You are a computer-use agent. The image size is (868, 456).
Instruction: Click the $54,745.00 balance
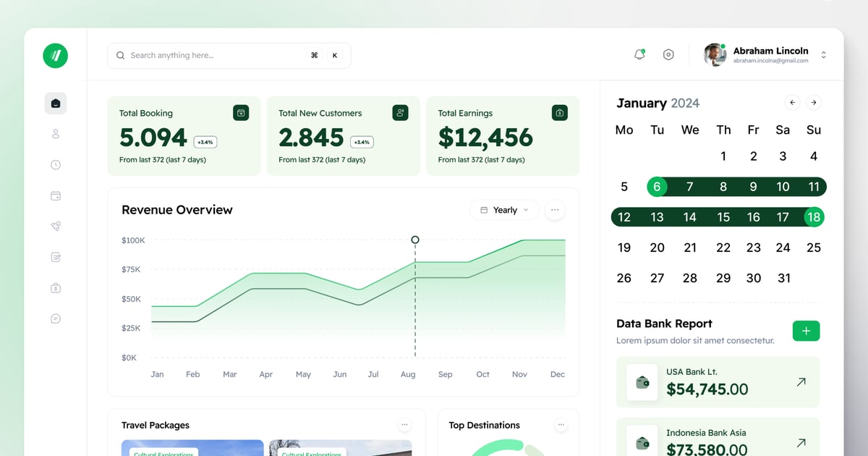pyautogui.click(x=707, y=389)
